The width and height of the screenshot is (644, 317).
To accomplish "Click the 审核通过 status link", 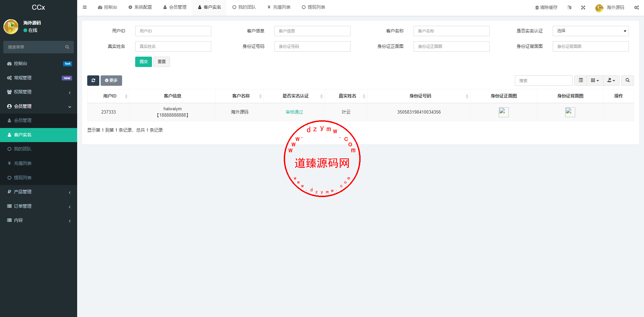I will click(x=294, y=112).
